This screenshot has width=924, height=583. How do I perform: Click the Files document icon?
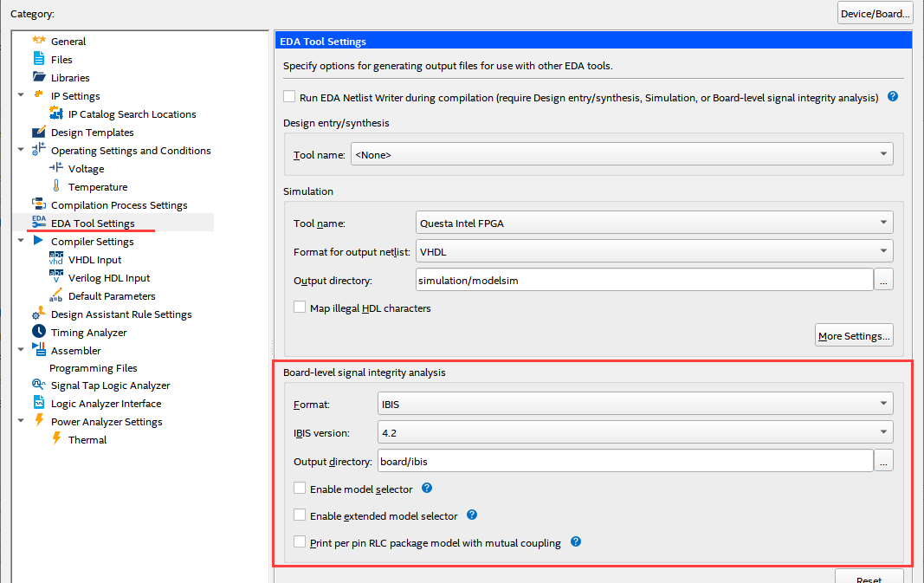coord(39,58)
